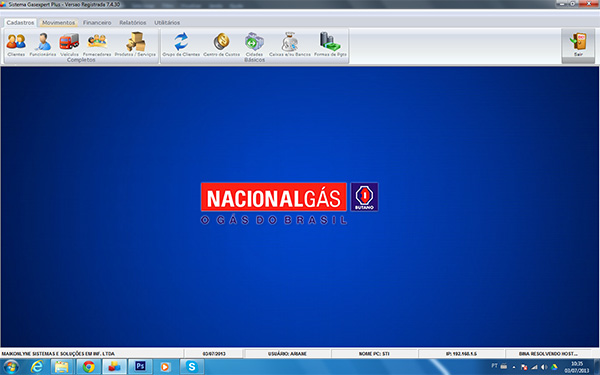
Task: Select the Gasexpert colored blocks taskbar icon
Action: tap(114, 367)
